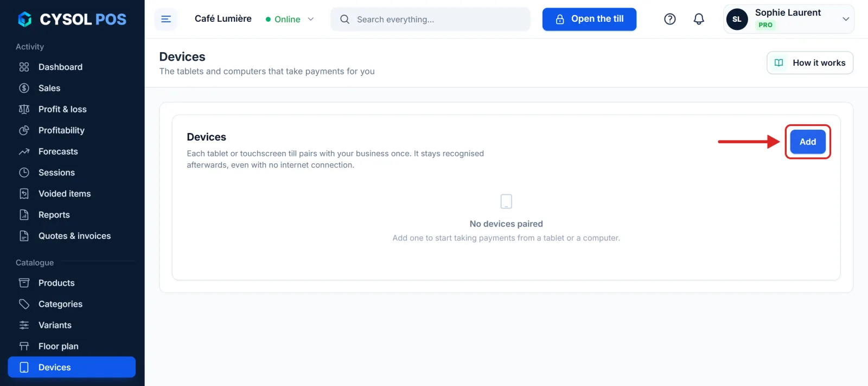Expand the Sophie Laurent account menu chevron
The image size is (868, 386).
(x=846, y=19)
